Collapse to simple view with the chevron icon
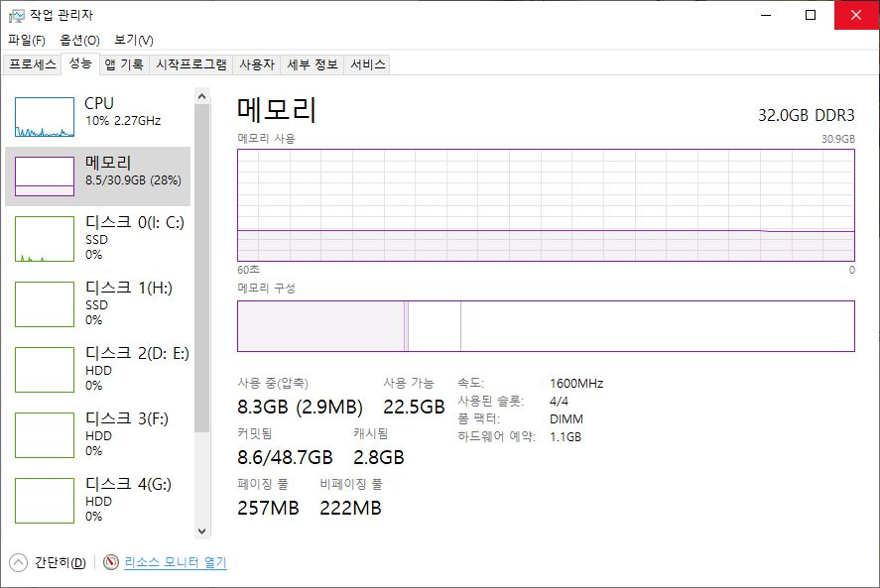 tap(18, 562)
